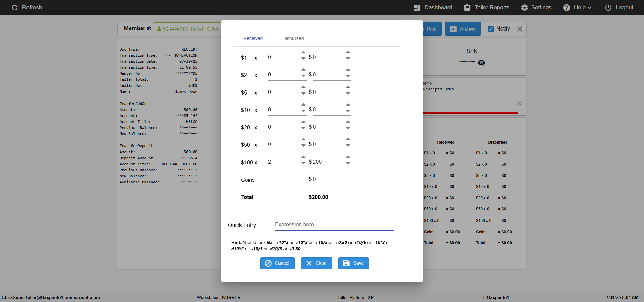Click the Print button
644x302 pixels.
point(432,29)
